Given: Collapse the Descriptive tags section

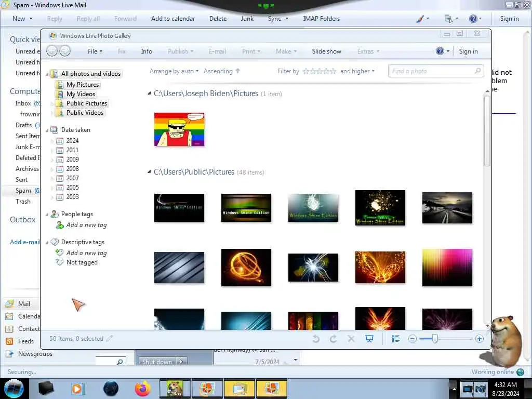Looking at the screenshot, I should [47, 242].
